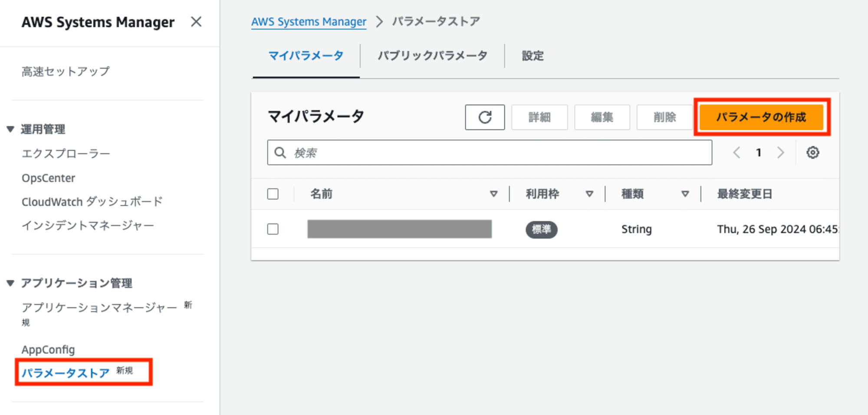Open table preferences gear icon
The height and width of the screenshot is (415, 868).
(x=812, y=153)
